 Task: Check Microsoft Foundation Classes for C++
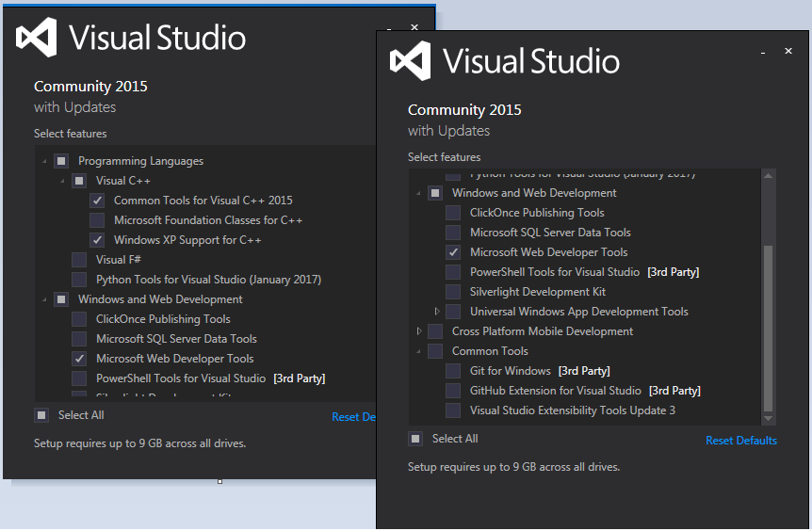coord(97,220)
